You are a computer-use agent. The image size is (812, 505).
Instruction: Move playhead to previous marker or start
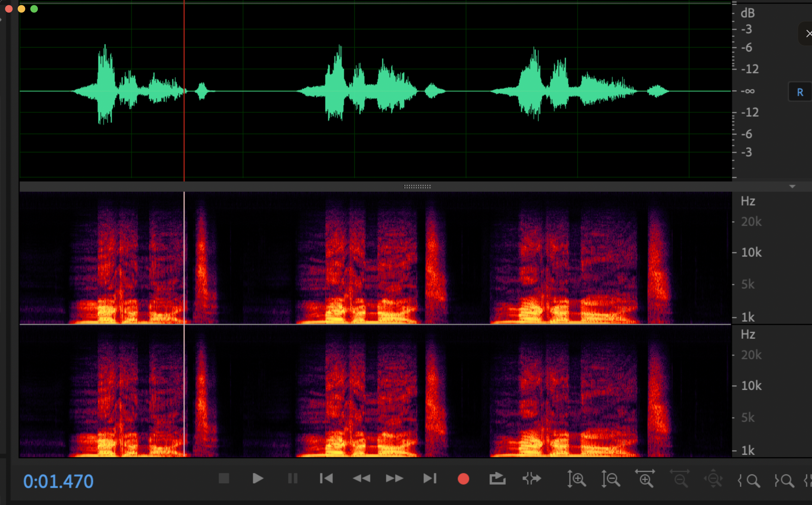pos(326,478)
